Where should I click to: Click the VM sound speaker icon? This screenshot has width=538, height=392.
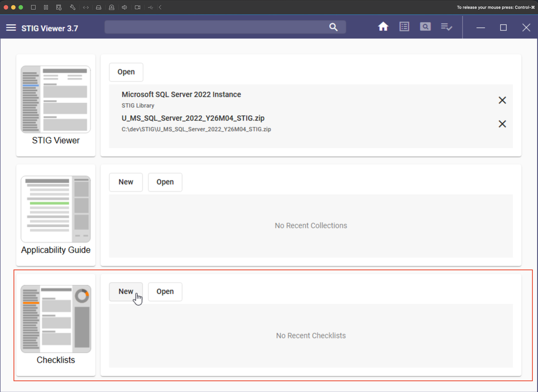pos(124,7)
